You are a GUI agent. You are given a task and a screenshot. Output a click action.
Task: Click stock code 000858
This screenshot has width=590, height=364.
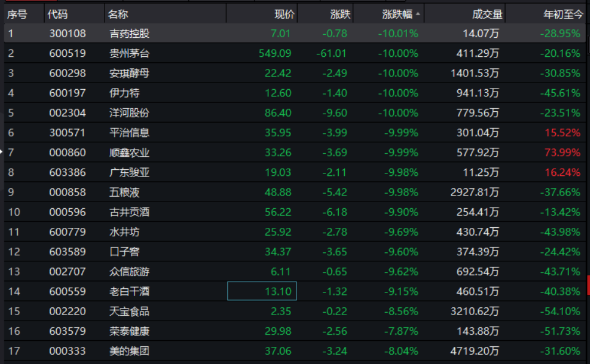(x=67, y=192)
